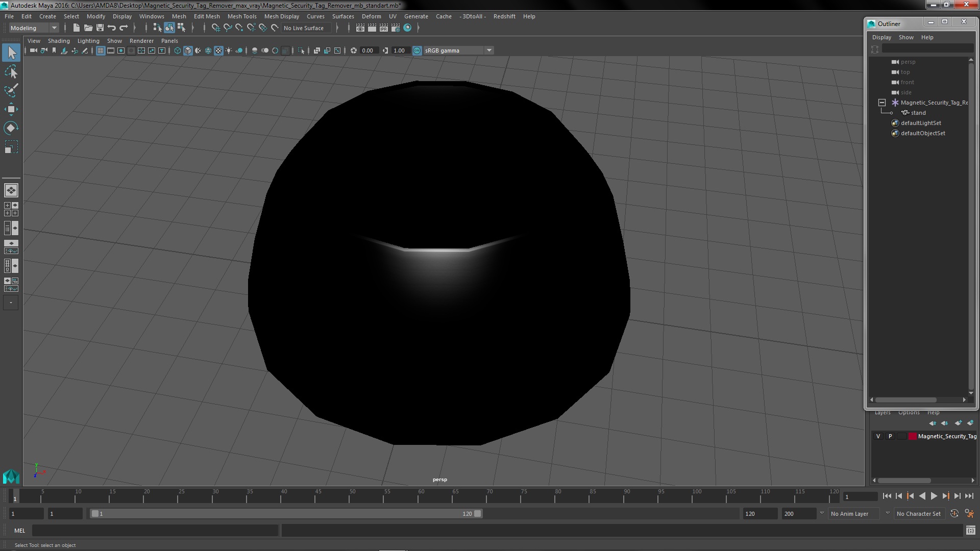Toggle layer playback P box
The width and height of the screenshot is (980, 551).
(890, 436)
